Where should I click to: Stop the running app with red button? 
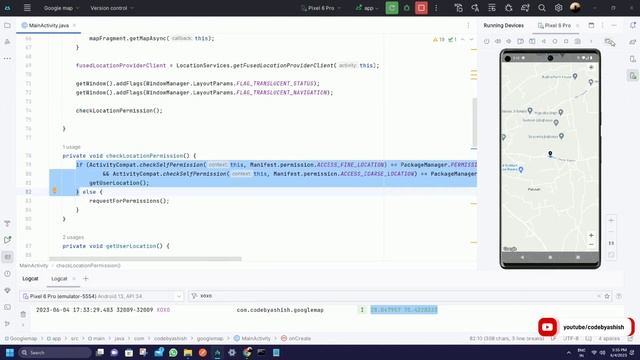(x=421, y=8)
